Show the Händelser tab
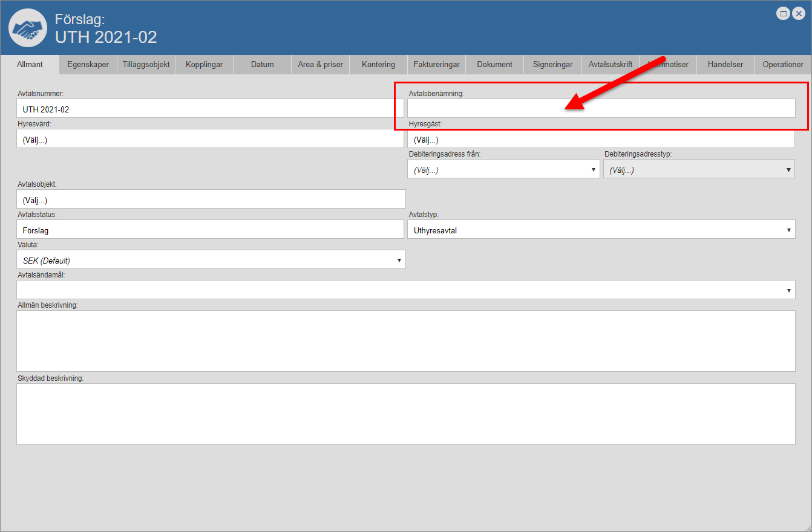812x532 pixels. pyautogui.click(x=725, y=65)
